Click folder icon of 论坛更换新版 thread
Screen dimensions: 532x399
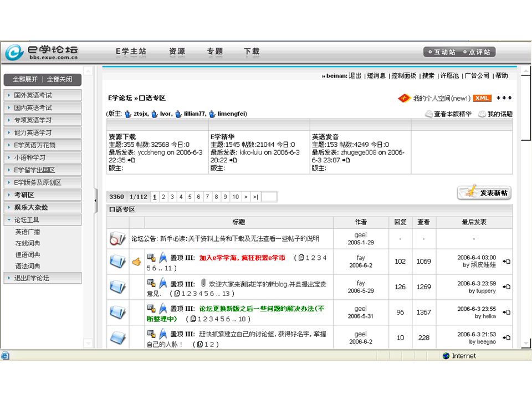coord(117,312)
